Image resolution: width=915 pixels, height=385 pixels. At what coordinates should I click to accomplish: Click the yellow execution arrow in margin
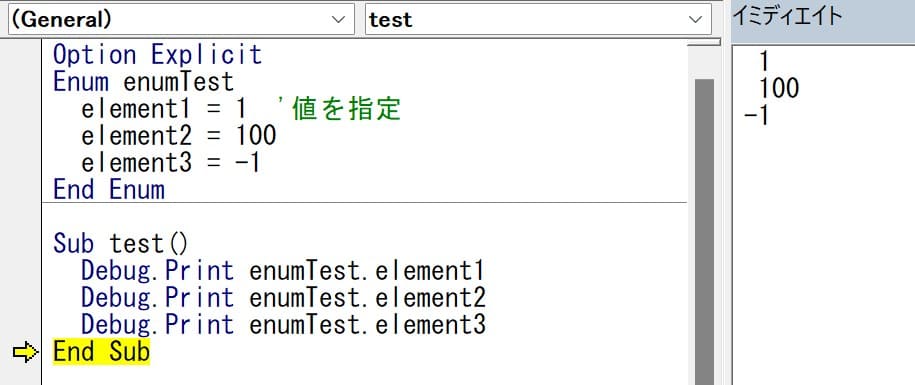[x=25, y=352]
